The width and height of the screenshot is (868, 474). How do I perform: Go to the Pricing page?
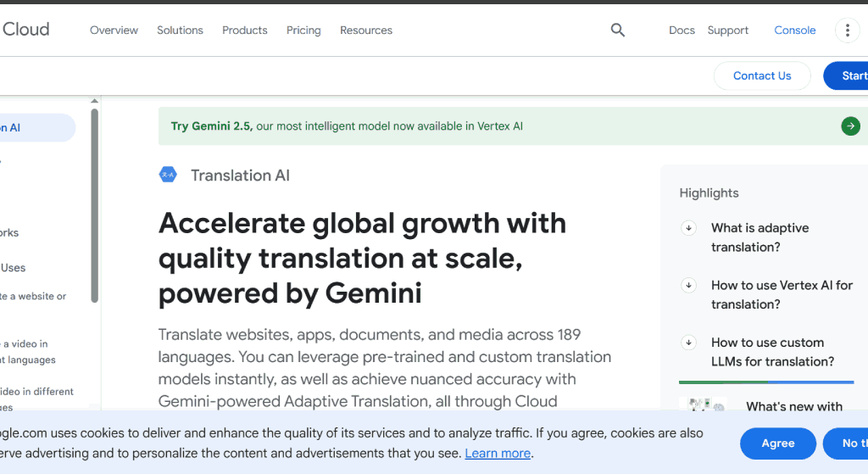(x=303, y=31)
